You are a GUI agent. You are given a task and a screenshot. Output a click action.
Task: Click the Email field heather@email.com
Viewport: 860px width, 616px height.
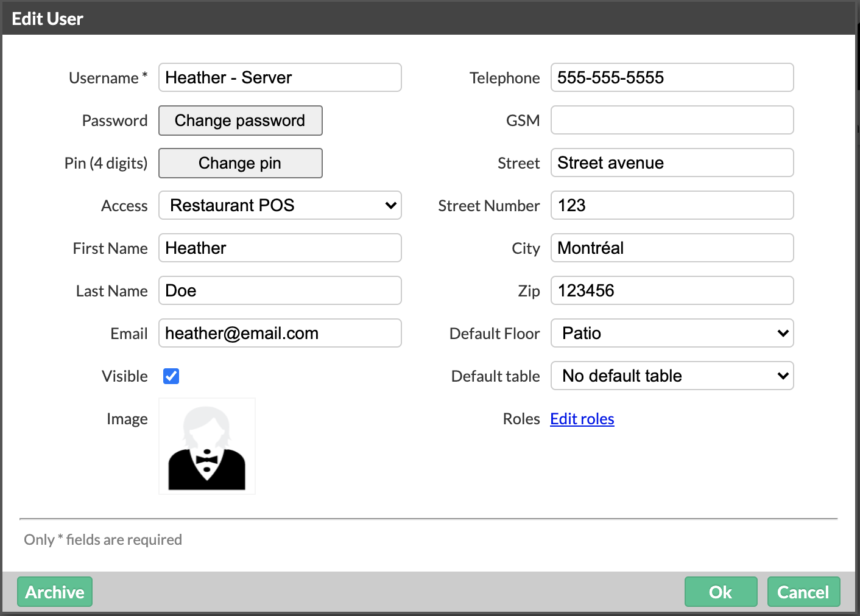coord(280,333)
